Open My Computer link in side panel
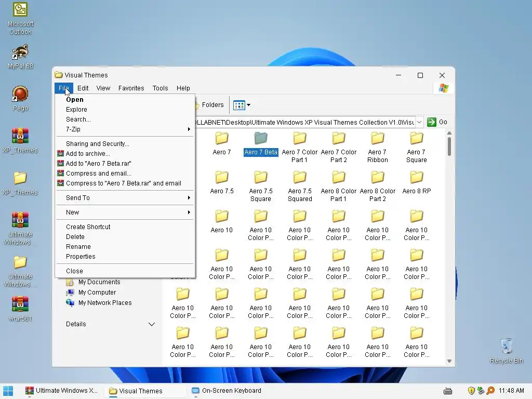Image resolution: width=532 pixels, height=399 pixels. click(x=91, y=292)
